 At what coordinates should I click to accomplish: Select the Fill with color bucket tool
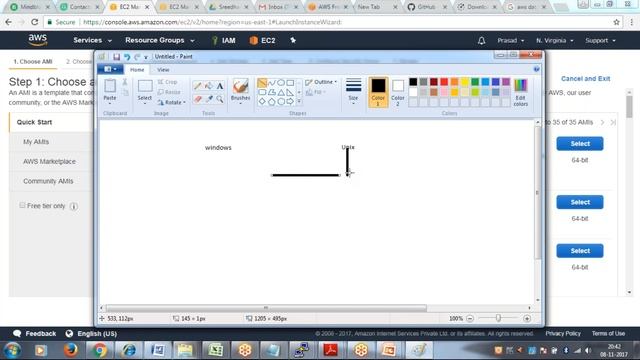(x=209, y=86)
